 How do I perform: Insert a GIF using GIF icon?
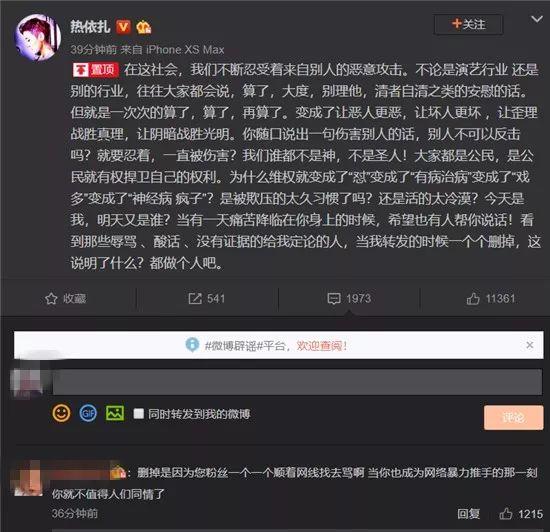pyautogui.click(x=88, y=413)
